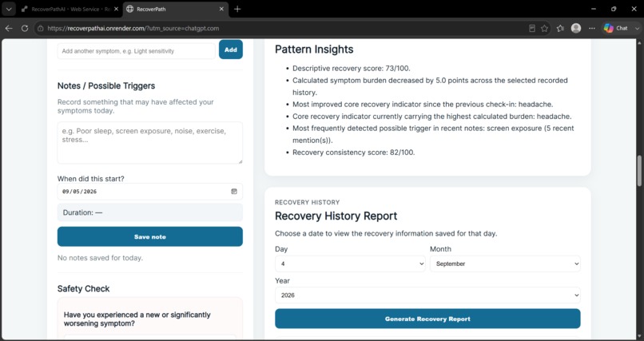
Task: Bookmark this page with star icon
Action: click(x=545, y=28)
